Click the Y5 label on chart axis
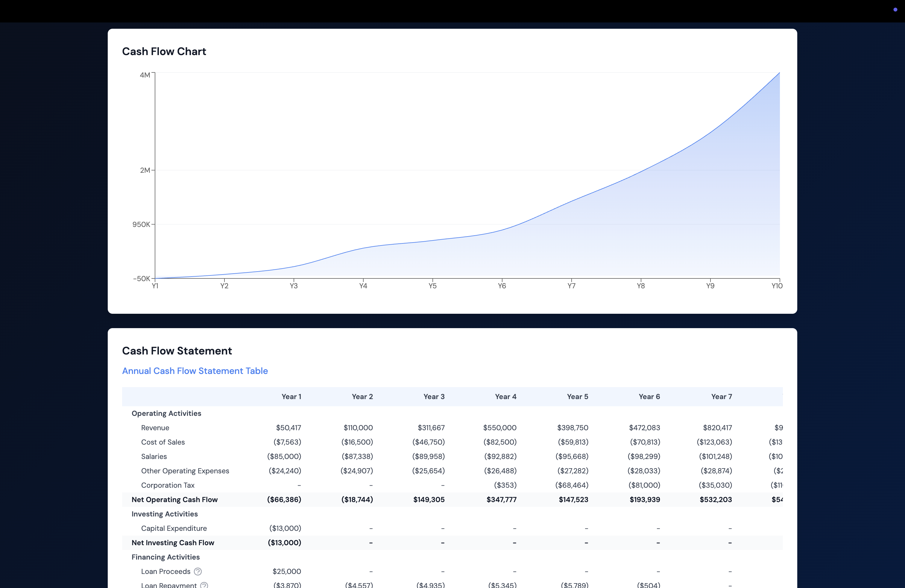905x588 pixels. [432, 286]
